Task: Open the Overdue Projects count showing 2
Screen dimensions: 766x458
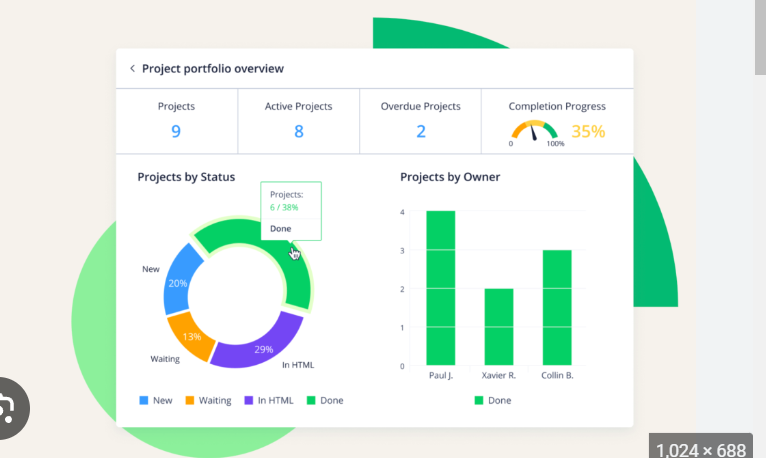Action: pyautogui.click(x=421, y=131)
